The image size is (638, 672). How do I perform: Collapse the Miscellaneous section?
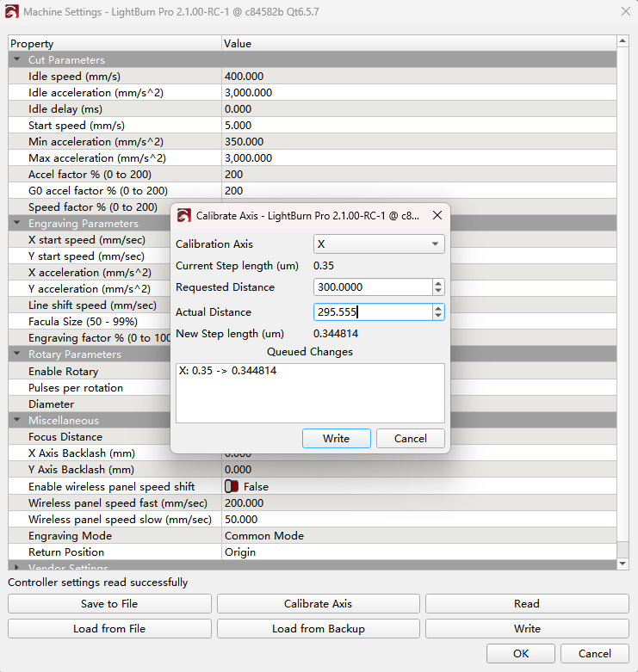(x=16, y=421)
